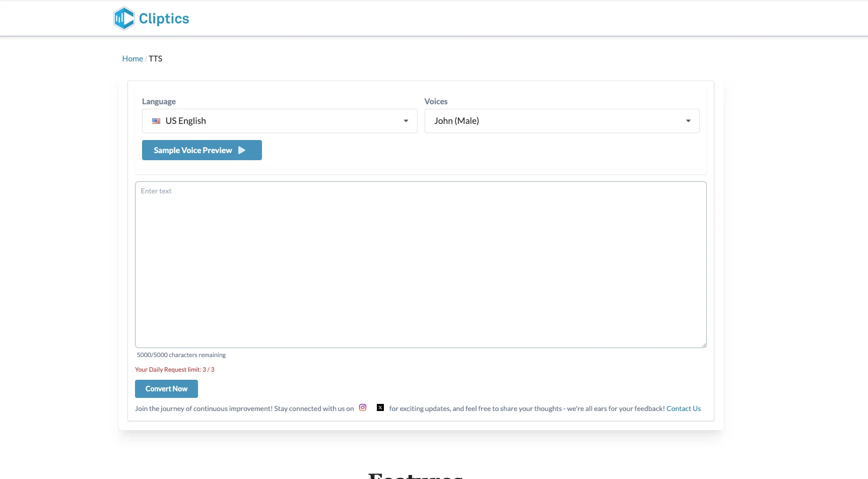868x479 pixels.
Task: Click the Enter text area
Action: [421, 264]
